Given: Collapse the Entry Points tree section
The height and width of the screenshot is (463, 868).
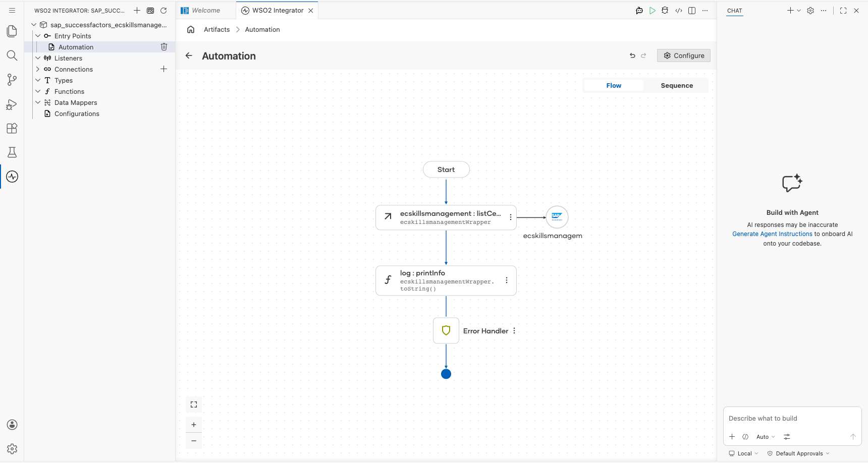Looking at the screenshot, I should tap(38, 36).
